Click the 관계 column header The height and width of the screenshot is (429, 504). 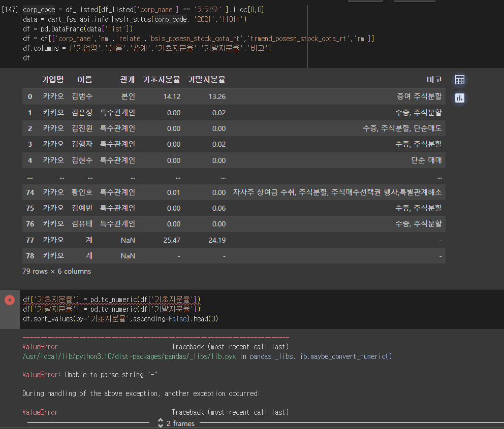click(x=128, y=80)
